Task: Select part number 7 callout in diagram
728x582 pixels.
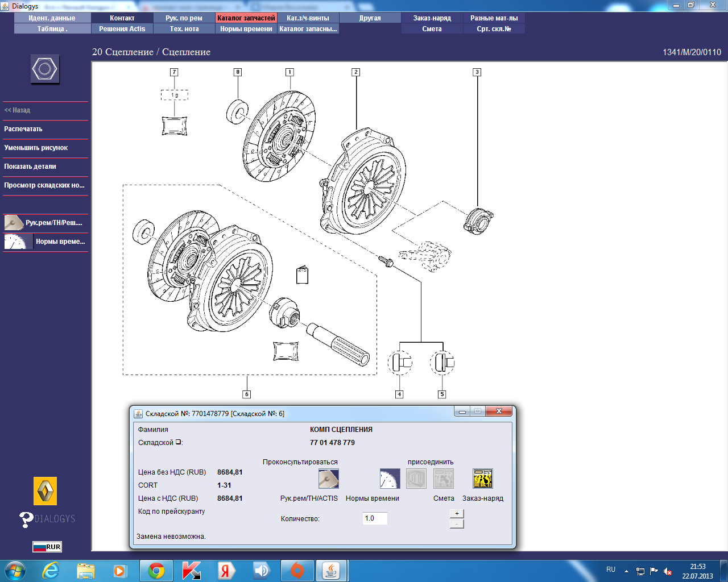Action: point(174,72)
